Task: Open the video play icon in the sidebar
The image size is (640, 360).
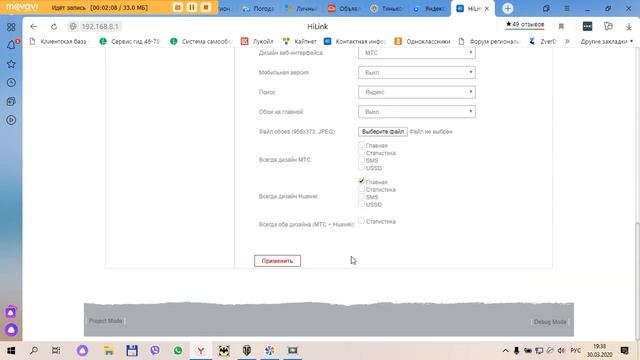Action: (11, 120)
